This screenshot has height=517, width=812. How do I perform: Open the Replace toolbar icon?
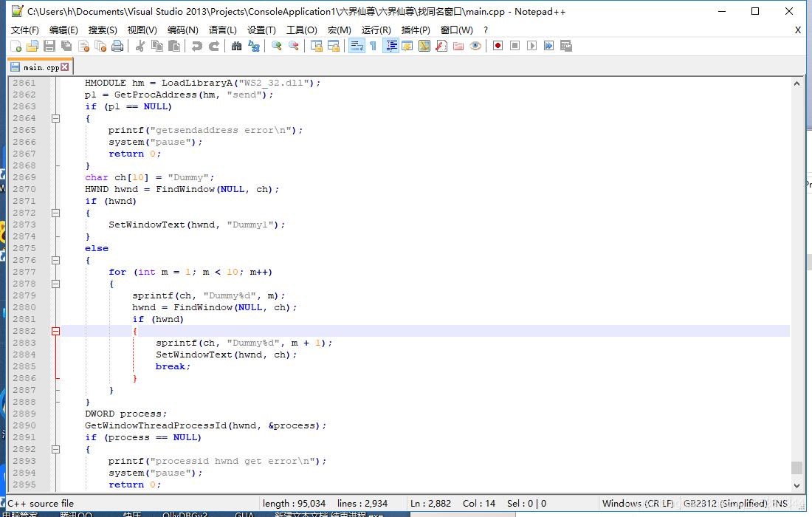(254, 46)
